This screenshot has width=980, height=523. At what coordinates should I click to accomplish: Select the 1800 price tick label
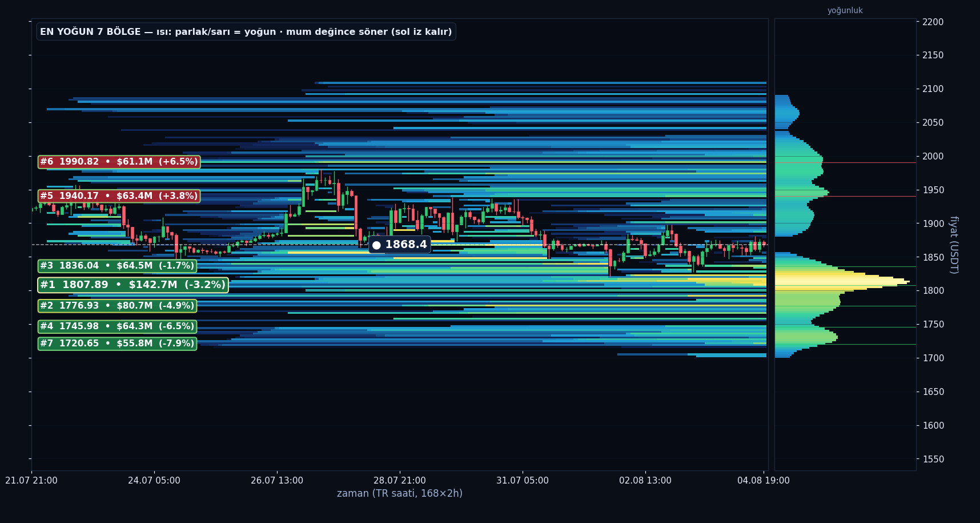tap(932, 291)
